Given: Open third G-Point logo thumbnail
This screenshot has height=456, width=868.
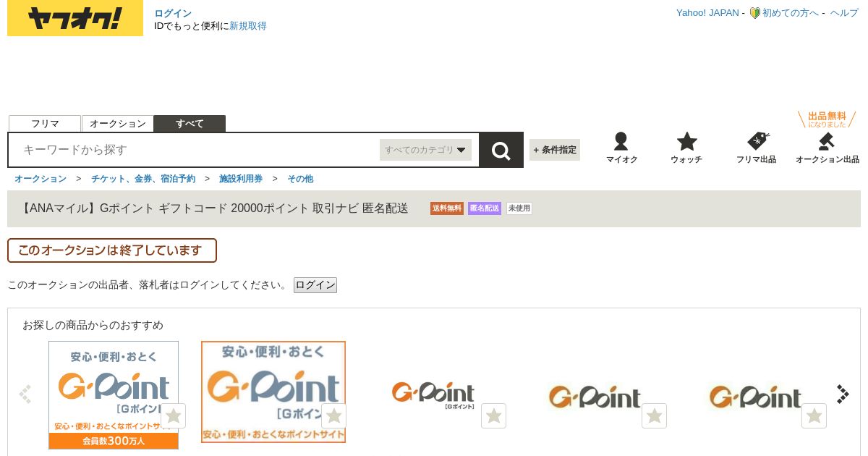Looking at the screenshot, I should tap(434, 395).
